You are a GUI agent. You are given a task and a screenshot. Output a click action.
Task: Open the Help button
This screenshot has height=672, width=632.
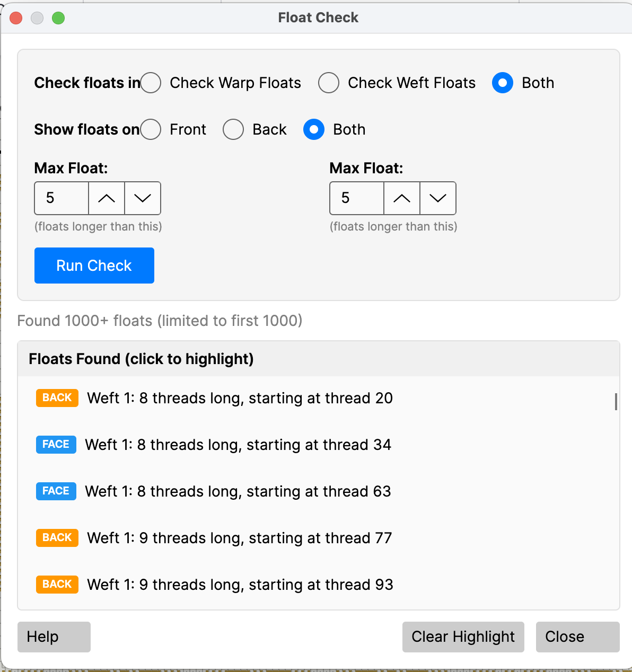(x=54, y=636)
